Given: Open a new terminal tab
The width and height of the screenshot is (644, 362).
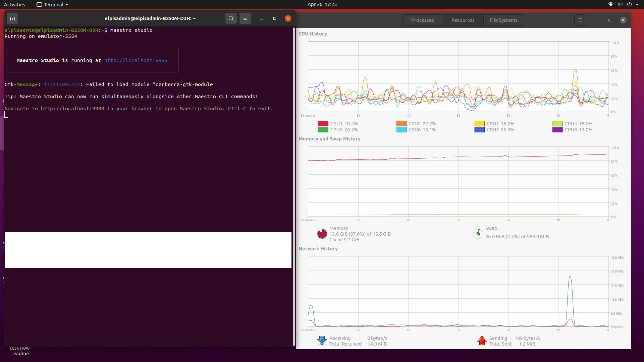Looking at the screenshot, I should (x=12, y=18).
